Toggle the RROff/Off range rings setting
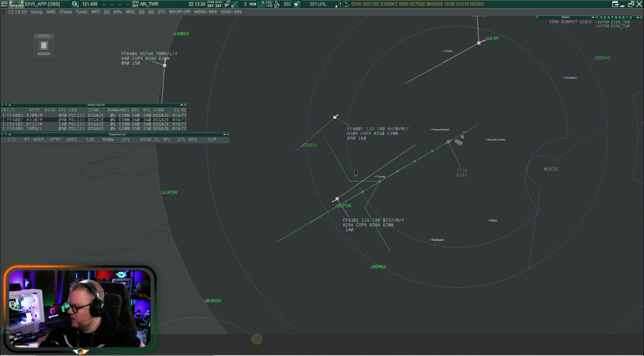The image size is (644, 356). point(179,12)
